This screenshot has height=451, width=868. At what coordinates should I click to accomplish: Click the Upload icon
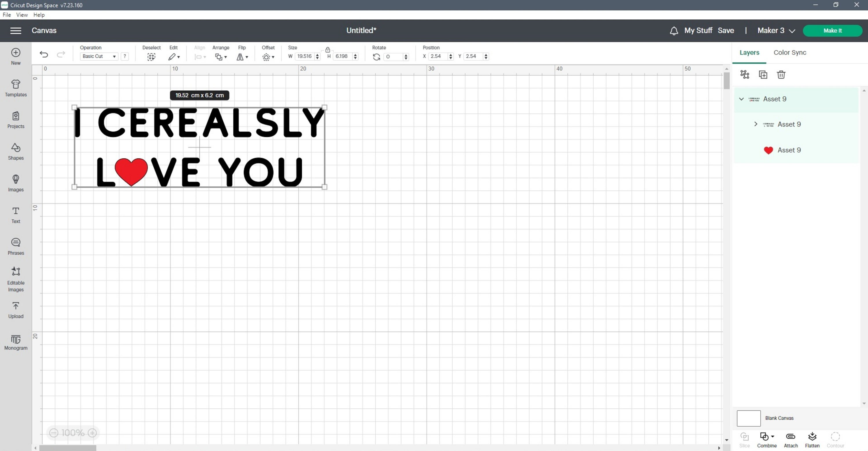[16, 309]
